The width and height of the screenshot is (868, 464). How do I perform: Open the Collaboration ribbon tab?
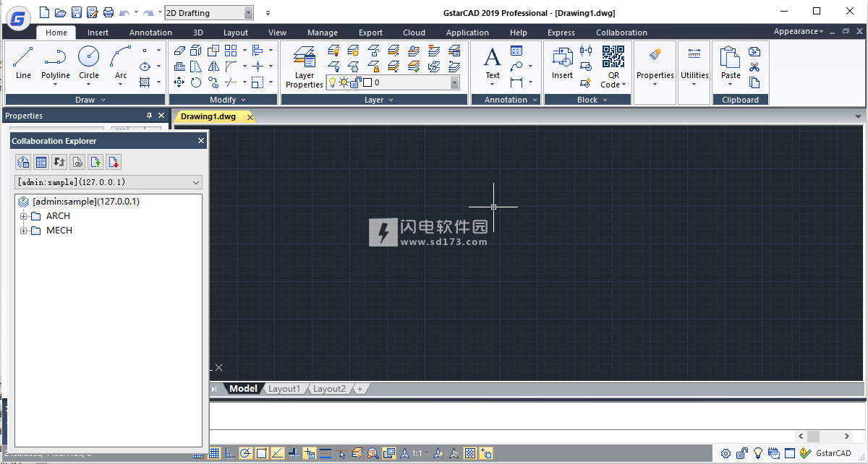pyautogui.click(x=621, y=33)
